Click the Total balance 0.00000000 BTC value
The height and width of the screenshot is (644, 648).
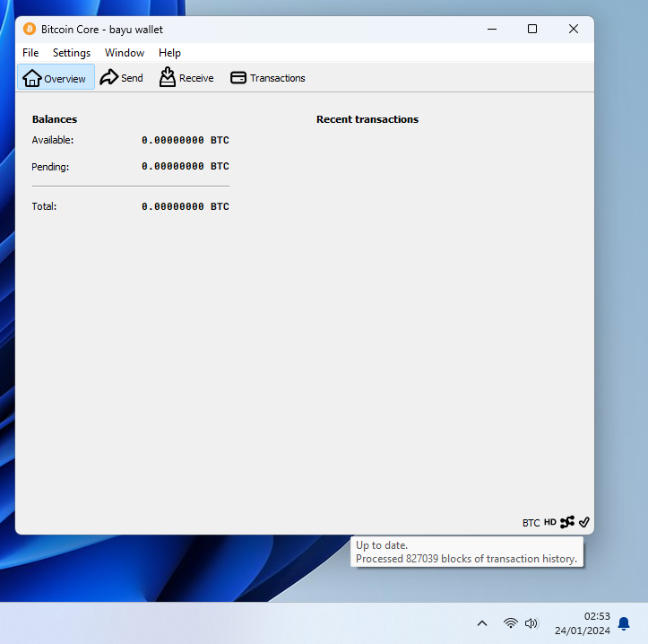(186, 206)
